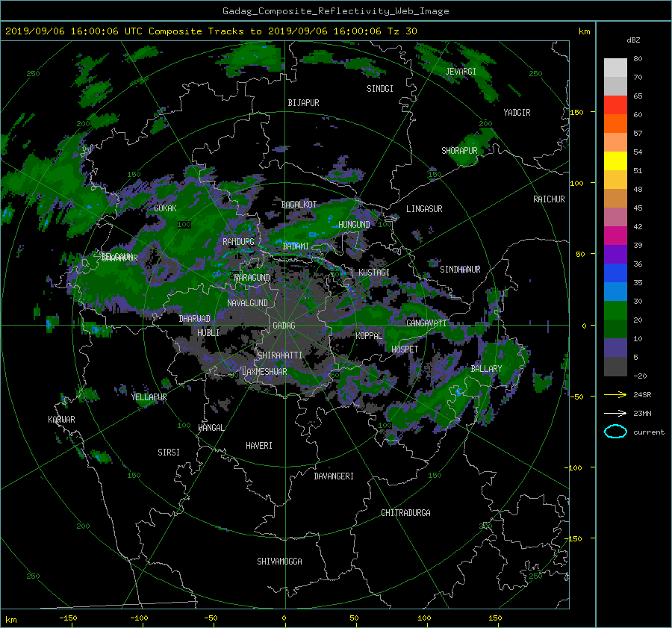Click the 23MN legend label
Screen dimensions: 672x628
[x=642, y=414]
